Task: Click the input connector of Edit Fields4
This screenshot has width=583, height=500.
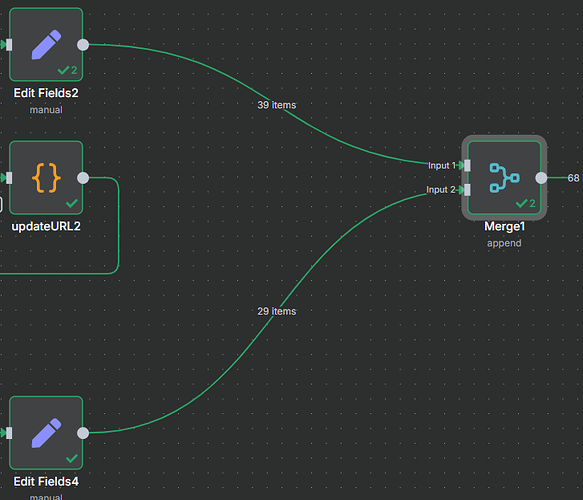Action: [9, 433]
